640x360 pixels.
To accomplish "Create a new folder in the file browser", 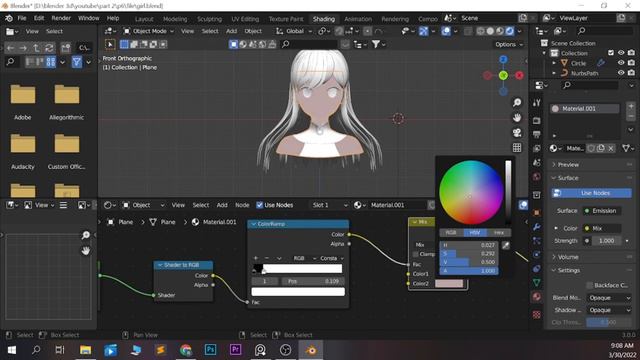I will click(x=66, y=48).
